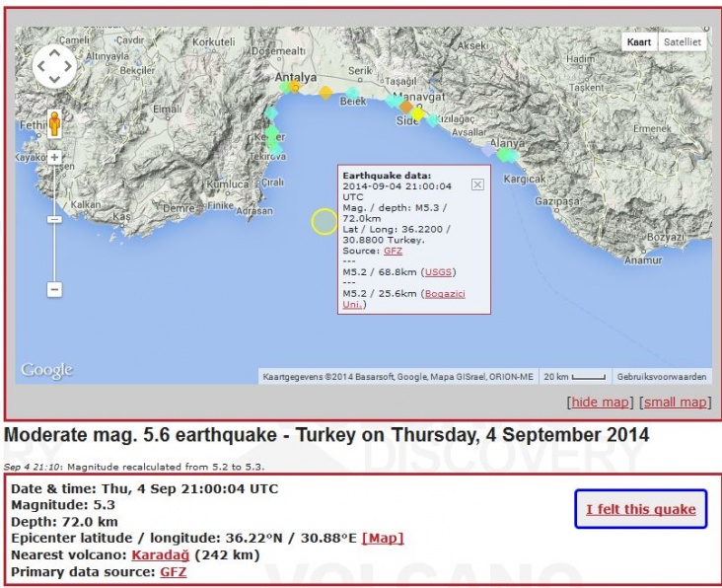
Task: Click the zoom slider handle
Action: tap(54, 219)
